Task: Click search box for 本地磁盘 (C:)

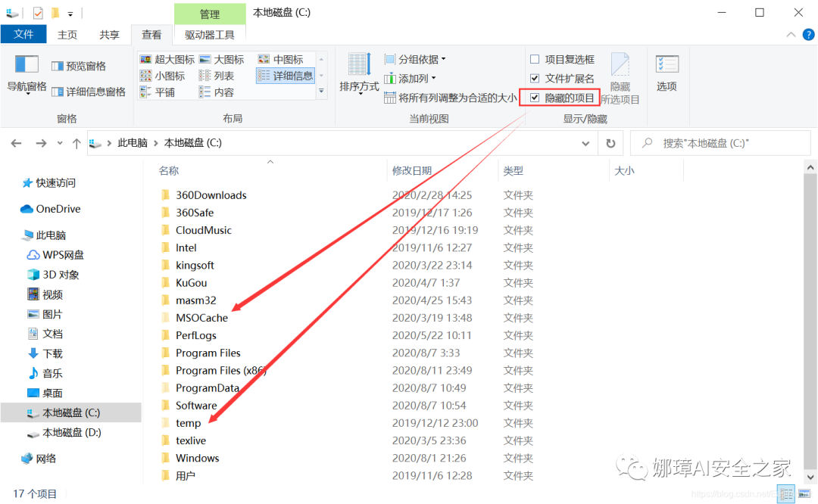Action: point(720,143)
